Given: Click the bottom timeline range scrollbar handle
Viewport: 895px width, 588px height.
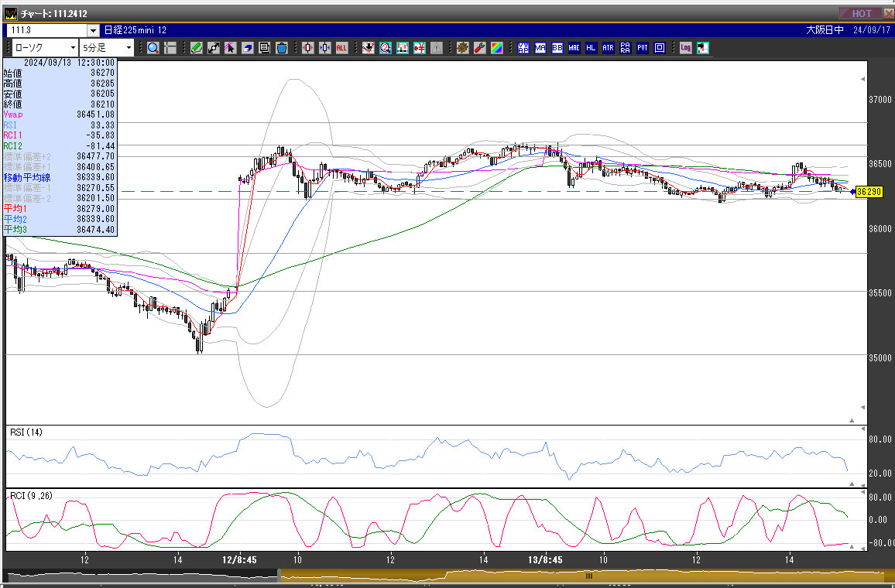Looking at the screenshot, I should pos(588,576).
